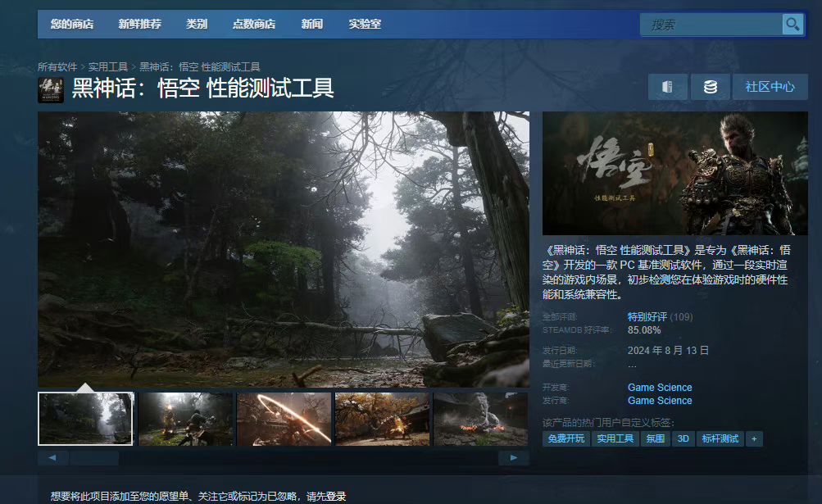The width and height of the screenshot is (822, 504).
Task: Focus the 搜索 search field
Action: 711,25
